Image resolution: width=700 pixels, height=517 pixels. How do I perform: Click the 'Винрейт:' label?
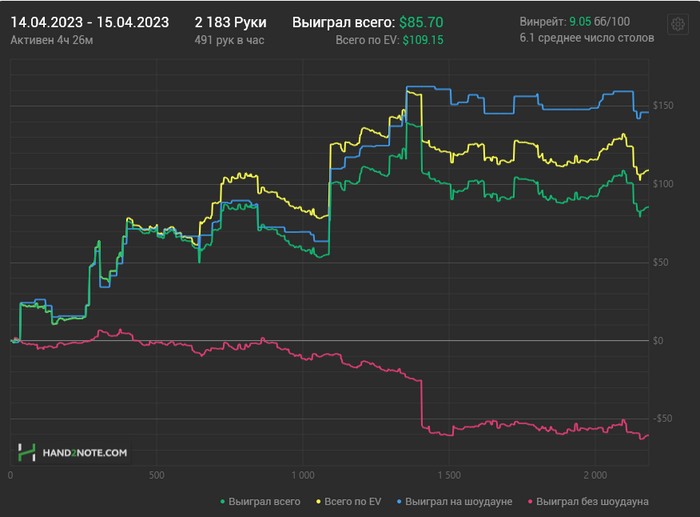(x=543, y=22)
